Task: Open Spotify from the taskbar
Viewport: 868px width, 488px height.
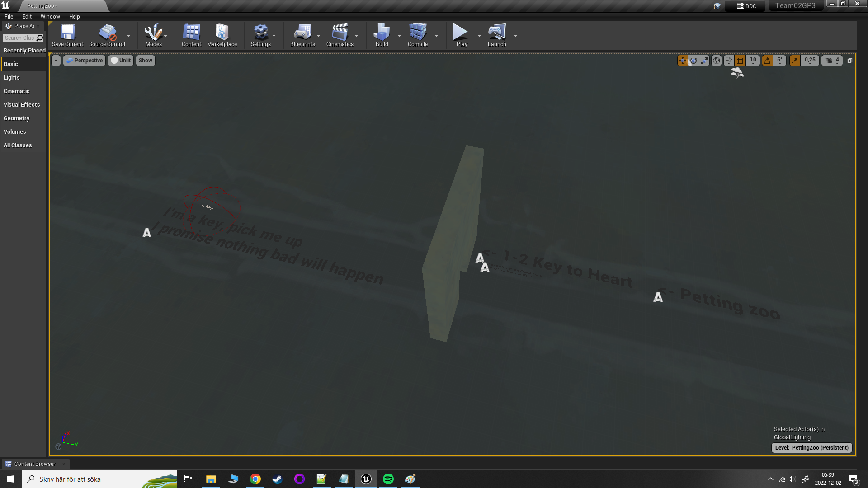Action: [388, 479]
